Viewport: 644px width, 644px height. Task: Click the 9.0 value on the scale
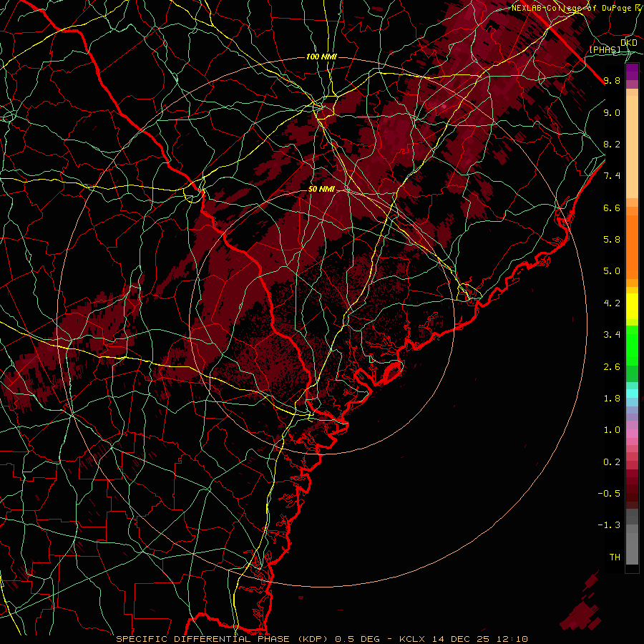pos(612,112)
